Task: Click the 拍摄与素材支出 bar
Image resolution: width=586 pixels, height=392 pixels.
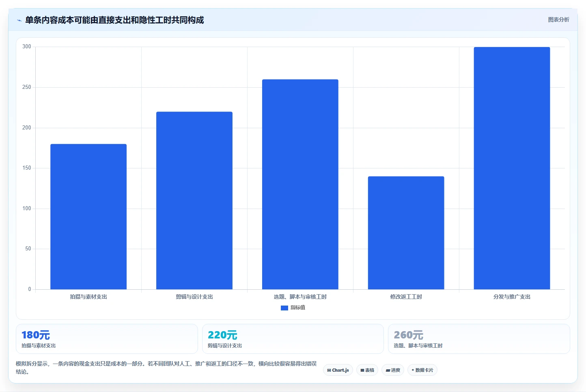Action: pyautogui.click(x=88, y=217)
